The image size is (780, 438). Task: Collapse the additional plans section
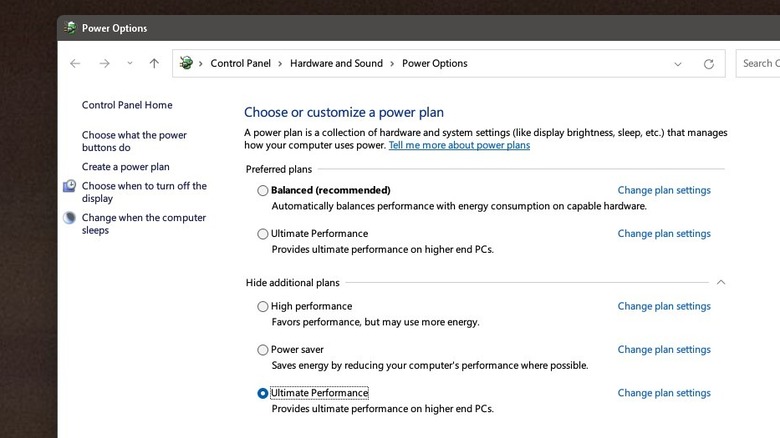click(720, 283)
